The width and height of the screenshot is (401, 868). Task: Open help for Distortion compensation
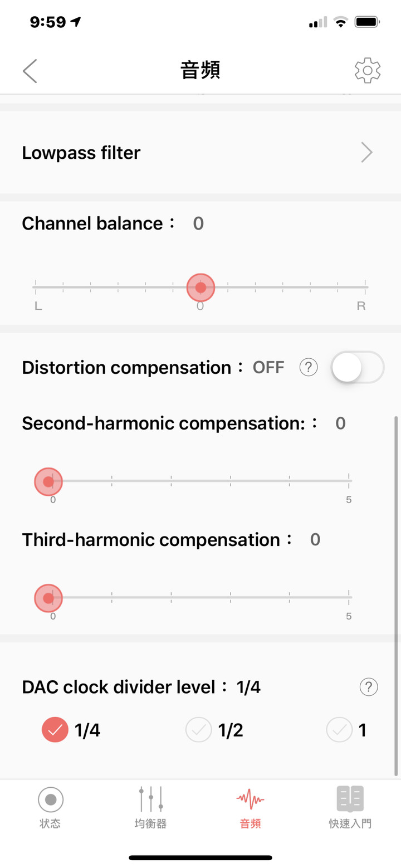point(309,367)
